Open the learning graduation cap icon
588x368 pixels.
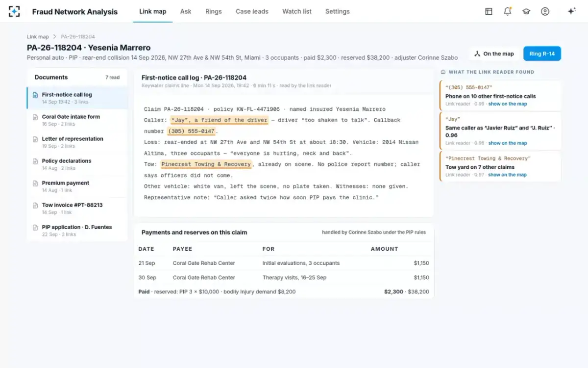point(526,11)
